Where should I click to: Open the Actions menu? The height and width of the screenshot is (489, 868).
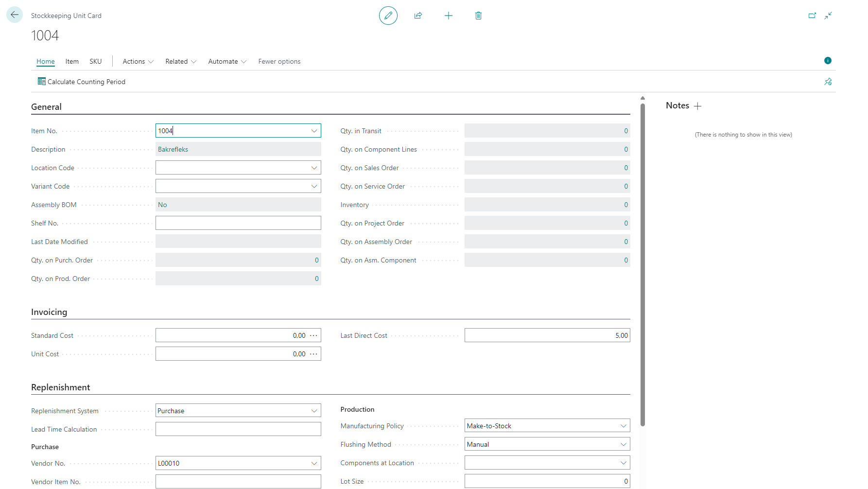point(138,61)
